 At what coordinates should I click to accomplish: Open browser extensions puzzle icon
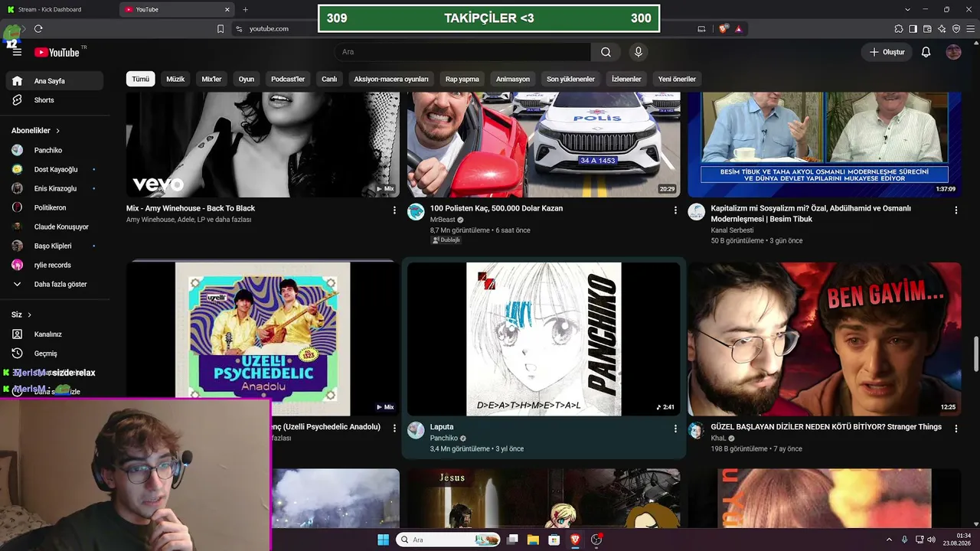(x=899, y=28)
